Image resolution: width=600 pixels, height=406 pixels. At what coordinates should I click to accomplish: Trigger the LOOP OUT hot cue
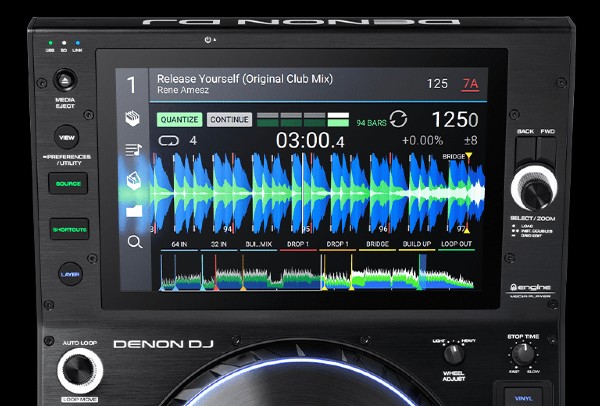pyautogui.click(x=457, y=244)
